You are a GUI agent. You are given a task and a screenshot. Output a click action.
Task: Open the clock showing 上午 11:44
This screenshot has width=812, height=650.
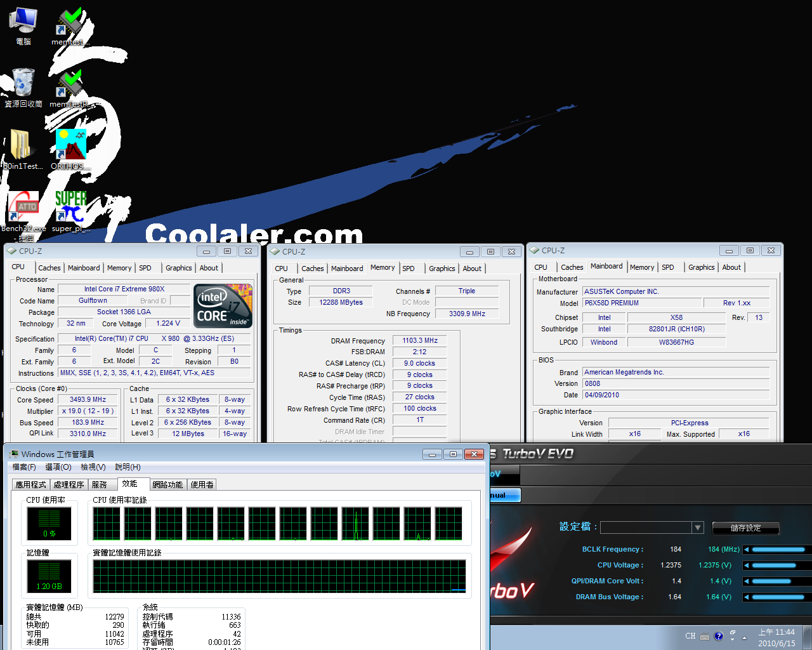point(776,637)
